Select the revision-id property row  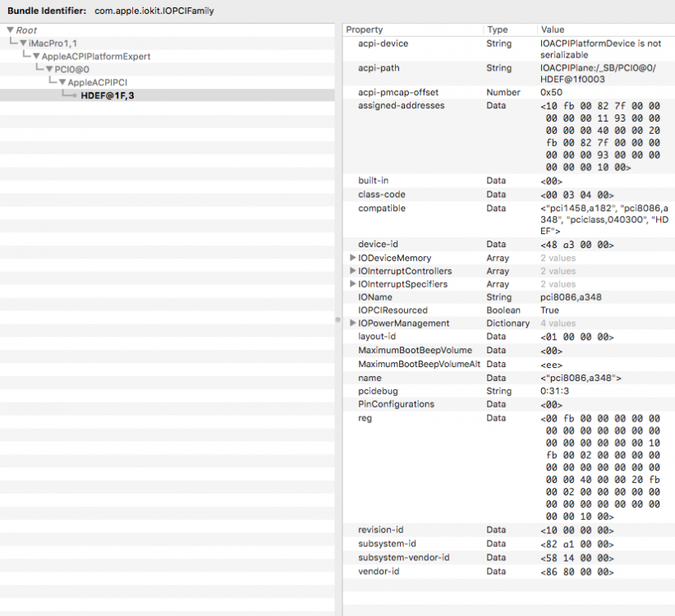(509, 530)
